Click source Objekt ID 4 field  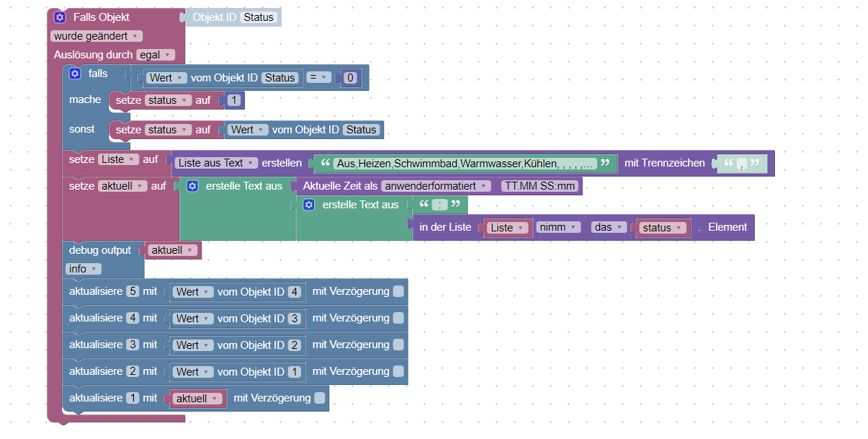(x=294, y=292)
